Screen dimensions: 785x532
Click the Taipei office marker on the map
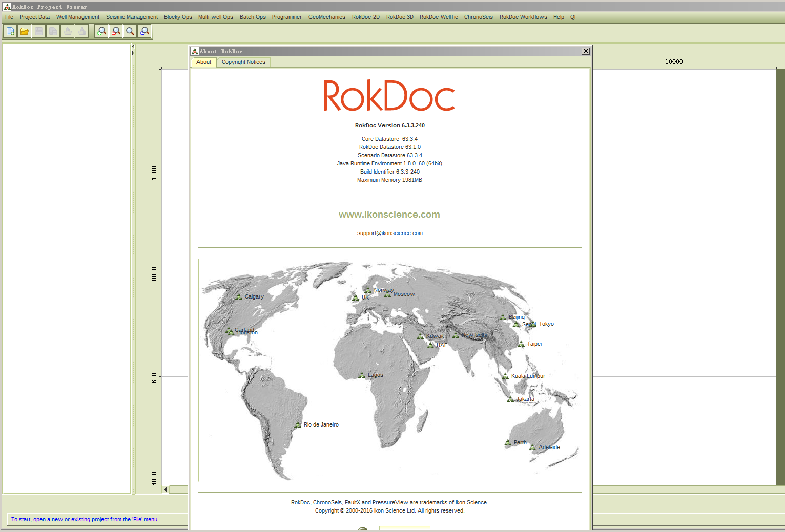point(521,344)
